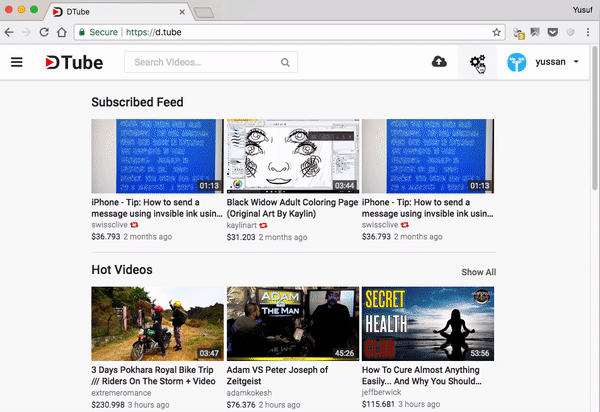
Task: Close the DTube tab
Action: click(x=182, y=12)
